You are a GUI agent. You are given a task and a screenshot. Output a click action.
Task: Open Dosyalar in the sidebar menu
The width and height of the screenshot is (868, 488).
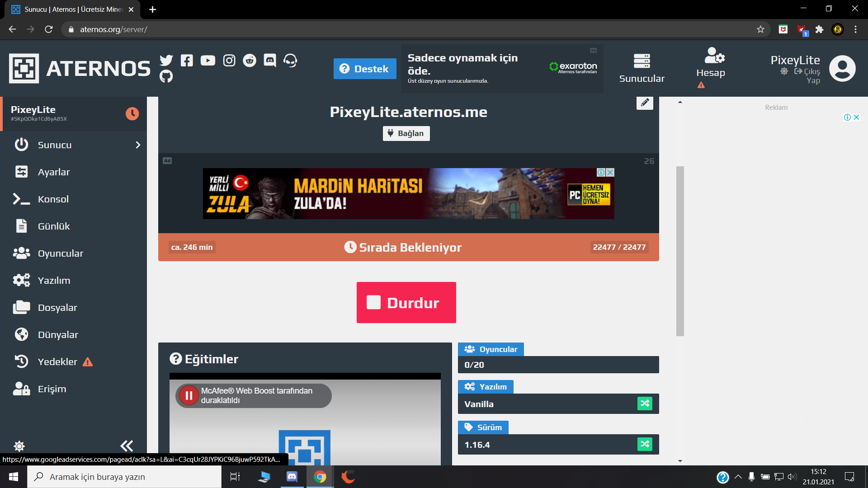tap(57, 308)
